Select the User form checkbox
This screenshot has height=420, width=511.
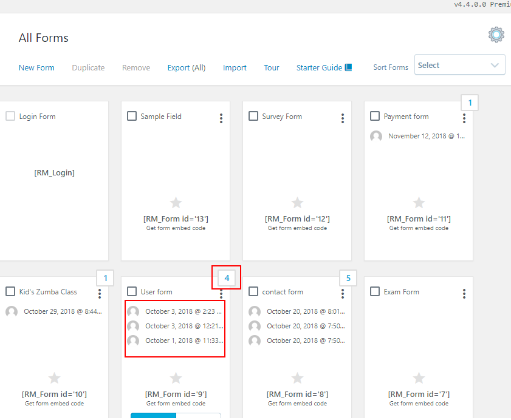click(132, 291)
